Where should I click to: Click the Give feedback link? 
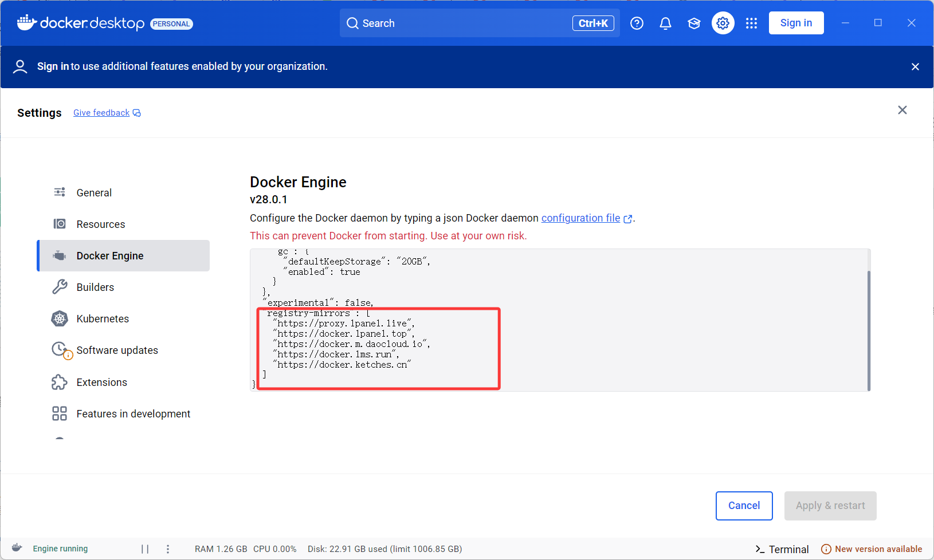tap(101, 113)
